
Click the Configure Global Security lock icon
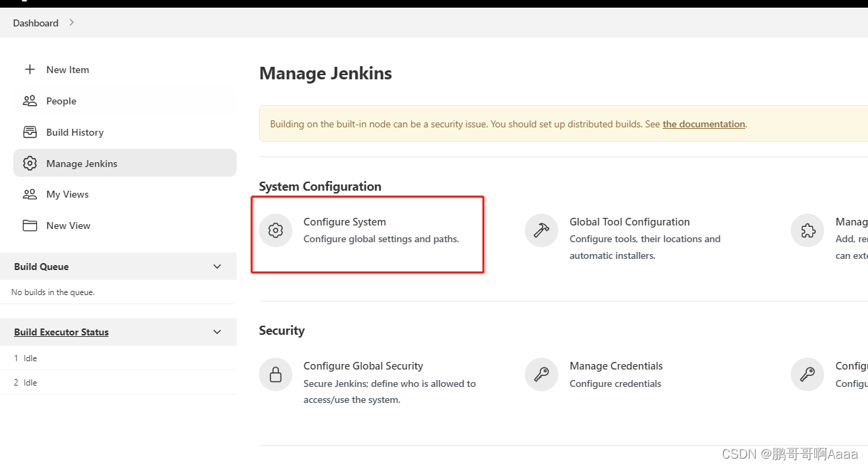[276, 374]
